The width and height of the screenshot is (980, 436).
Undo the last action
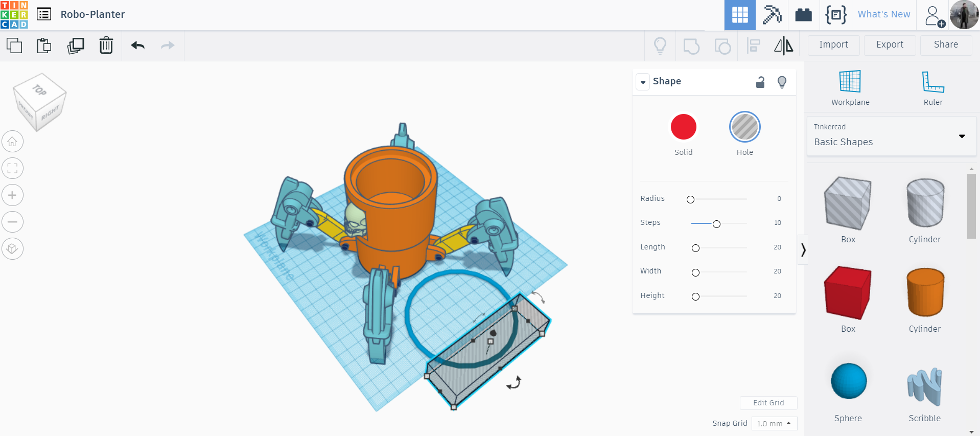coord(138,45)
